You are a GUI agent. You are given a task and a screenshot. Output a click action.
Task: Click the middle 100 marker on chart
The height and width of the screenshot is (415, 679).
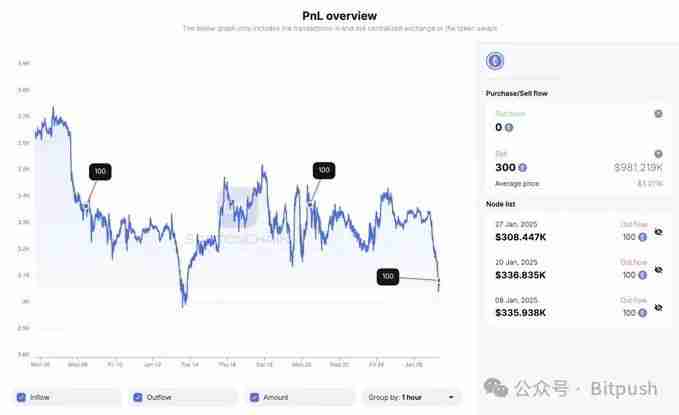coord(323,170)
